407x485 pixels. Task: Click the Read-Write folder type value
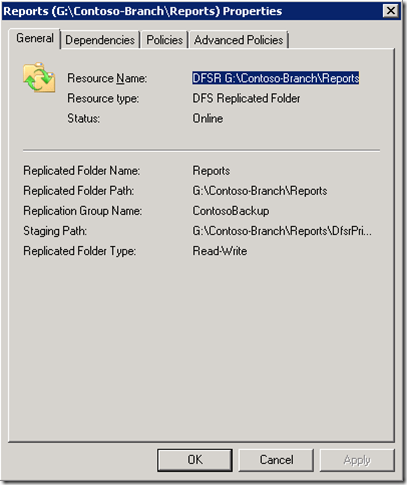pos(220,251)
